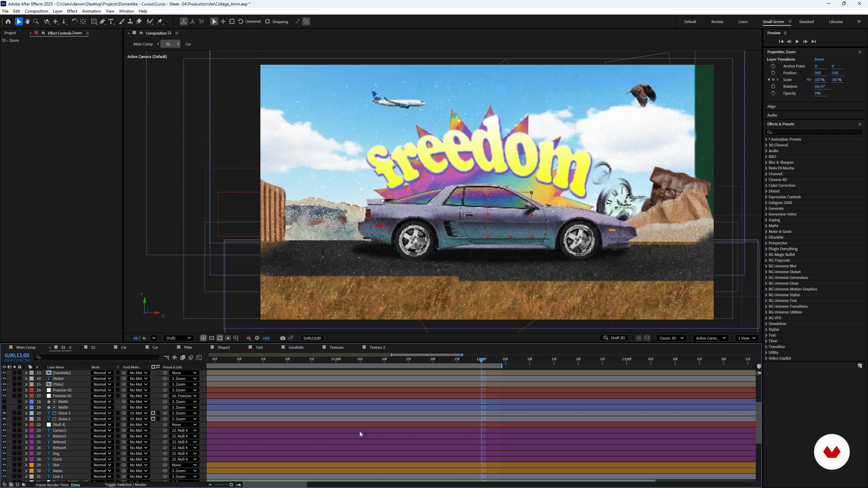Select the Brush tool
The image size is (868, 488).
point(122,21)
